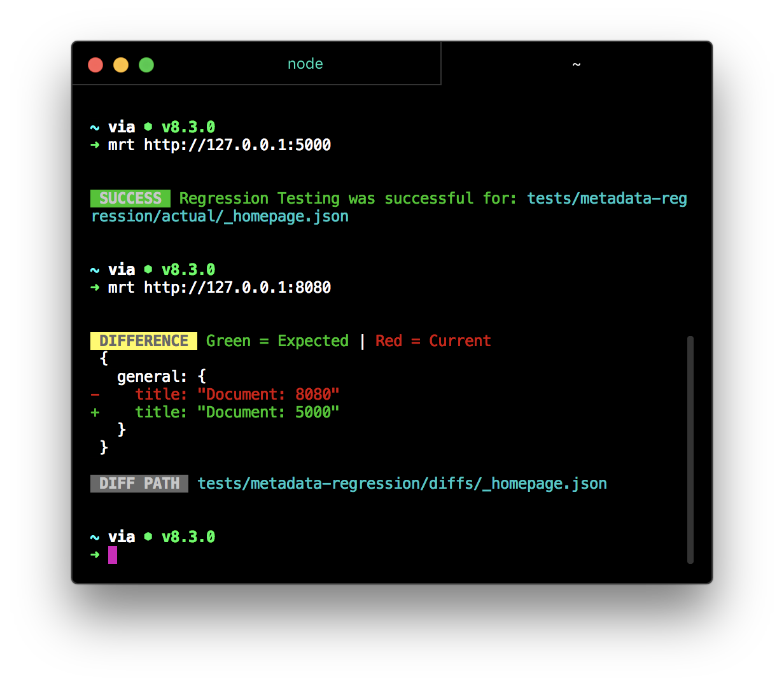The width and height of the screenshot is (784, 686).
Task: Open the tests/metadata-regression/diffs/_homepage.json path
Action: tap(402, 484)
